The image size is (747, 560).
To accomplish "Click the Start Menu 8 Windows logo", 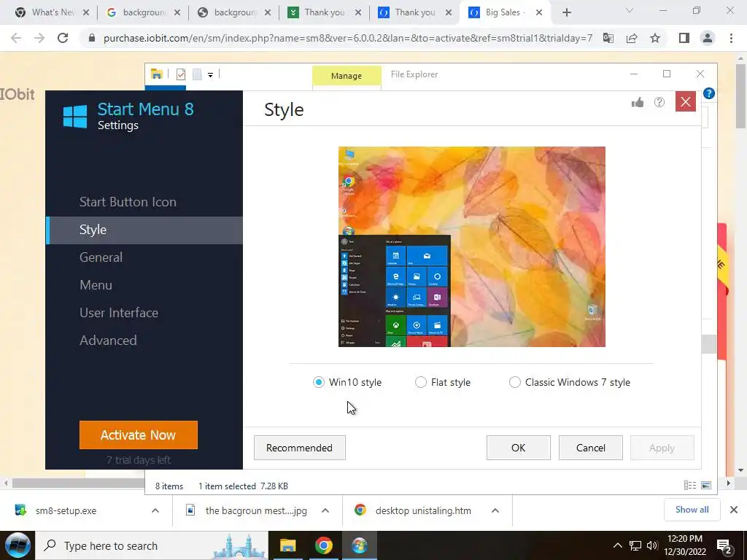I will pos(75,116).
